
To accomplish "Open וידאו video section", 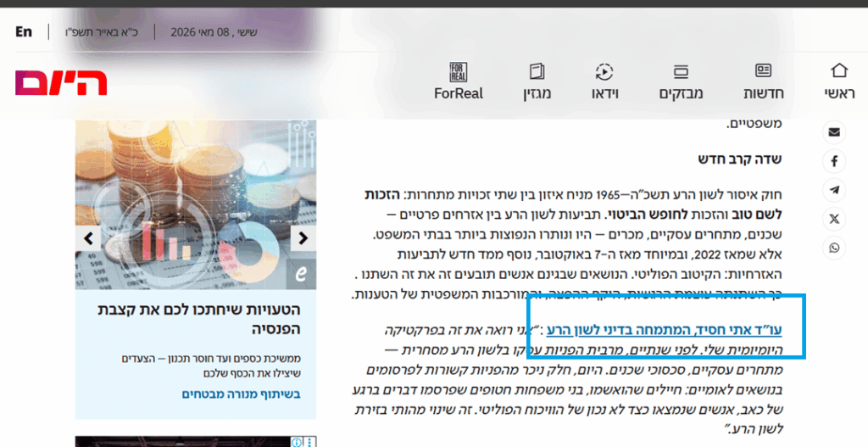I will pos(604,81).
